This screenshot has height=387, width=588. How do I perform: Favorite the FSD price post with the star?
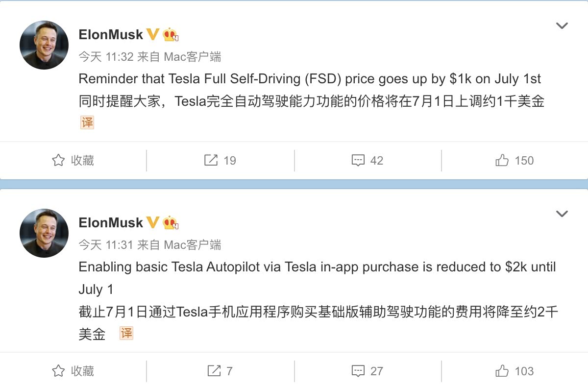pyautogui.click(x=73, y=160)
